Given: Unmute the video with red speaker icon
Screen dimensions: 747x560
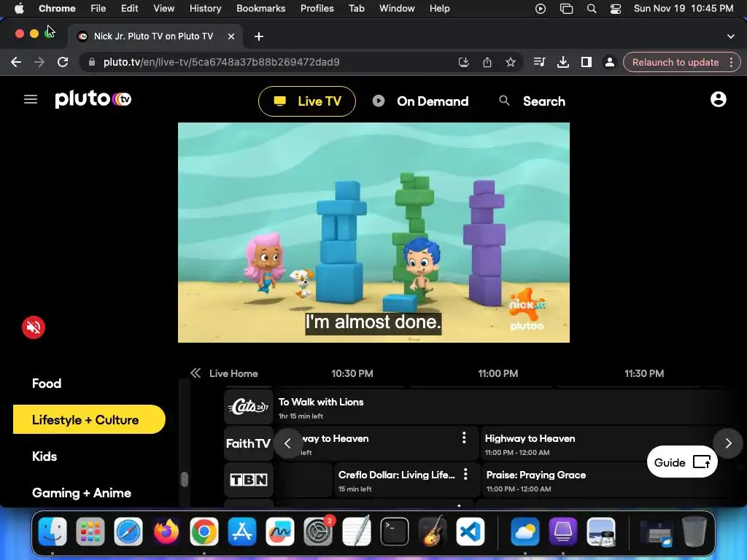Looking at the screenshot, I should click(34, 327).
